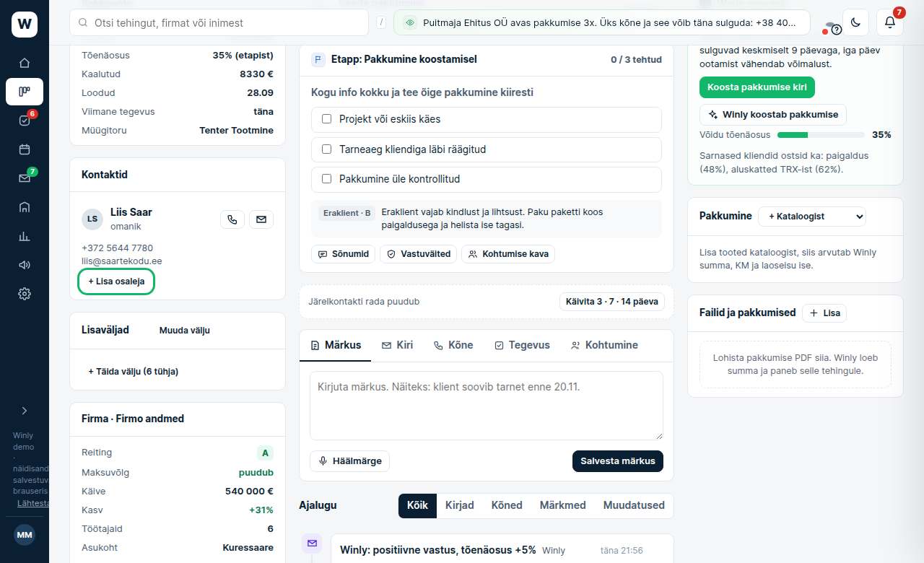Click 'Salvesta märkus' button
This screenshot has height=563, width=924.
click(618, 461)
